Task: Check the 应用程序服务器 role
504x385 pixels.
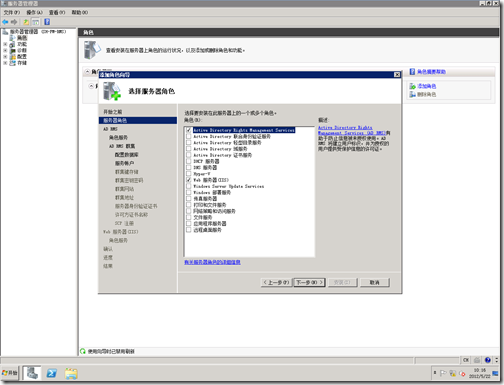Action: click(189, 224)
